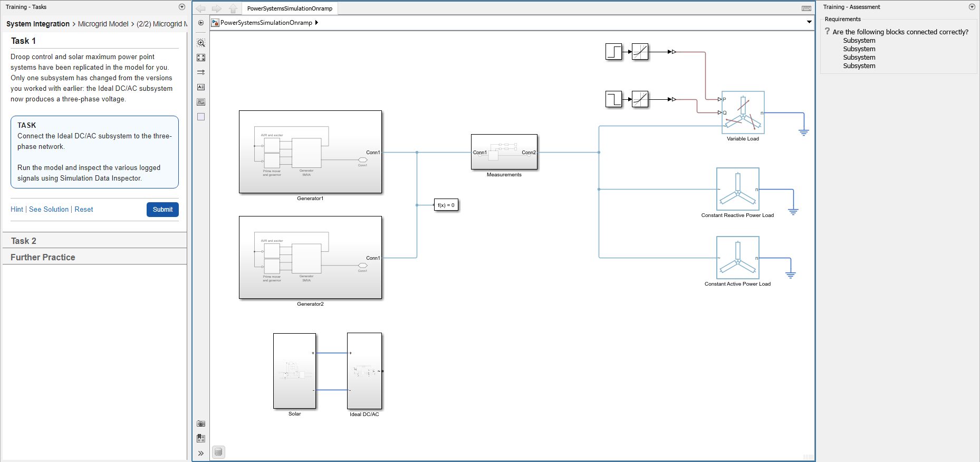The width and height of the screenshot is (980, 462).
Task: Select the Measurements subsystem block
Action: tap(504, 152)
